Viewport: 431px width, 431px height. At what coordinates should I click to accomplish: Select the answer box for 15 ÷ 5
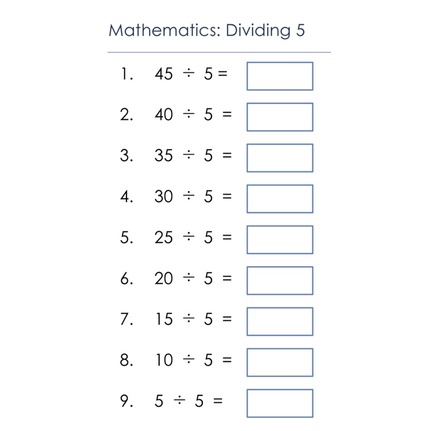pos(280,322)
